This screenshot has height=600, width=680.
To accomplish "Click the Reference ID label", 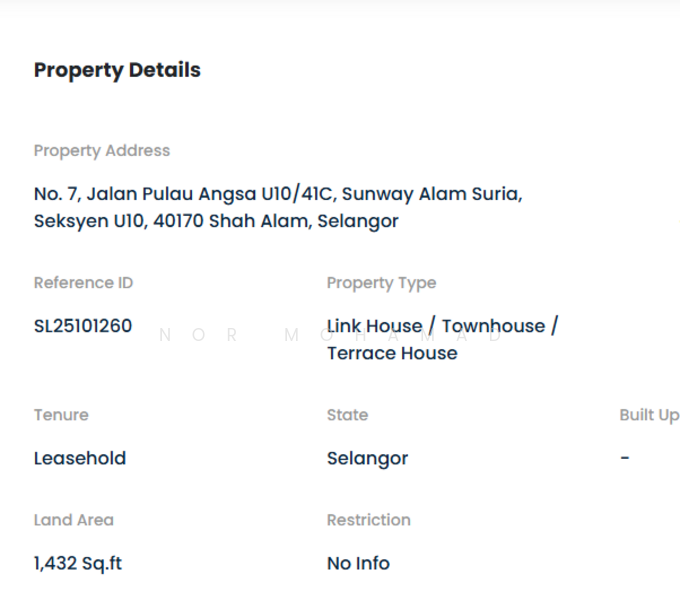I will pyautogui.click(x=83, y=283).
